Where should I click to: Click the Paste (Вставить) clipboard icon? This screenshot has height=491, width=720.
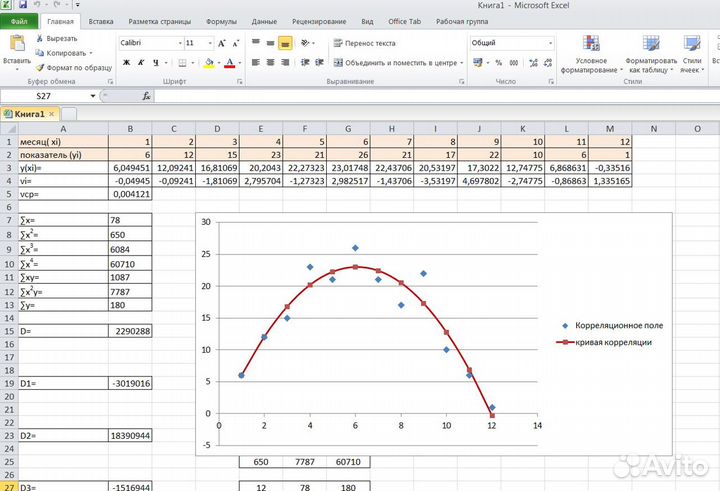17,44
